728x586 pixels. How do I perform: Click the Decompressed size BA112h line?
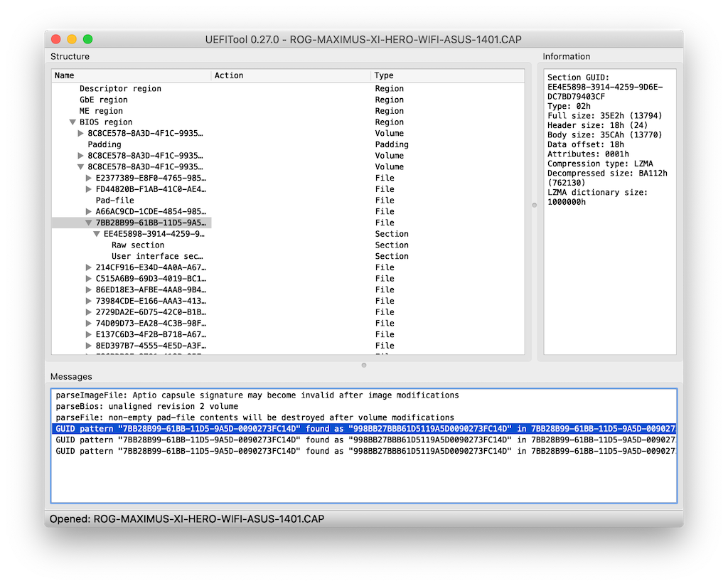pos(607,178)
